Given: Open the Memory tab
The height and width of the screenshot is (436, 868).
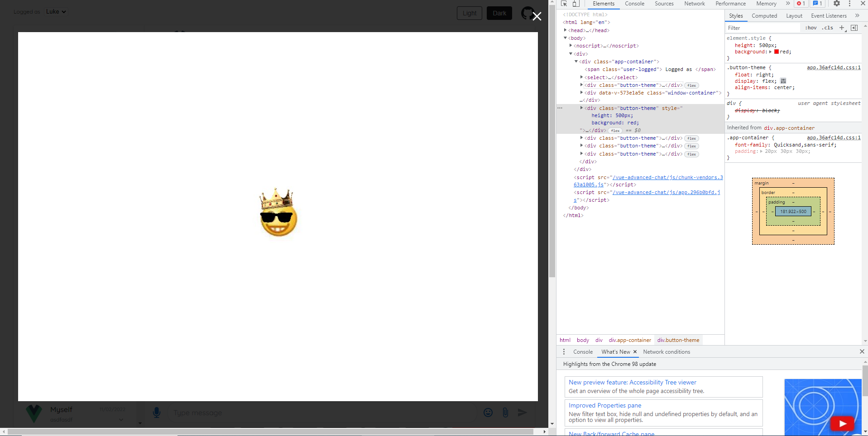Looking at the screenshot, I should pyautogui.click(x=766, y=4).
